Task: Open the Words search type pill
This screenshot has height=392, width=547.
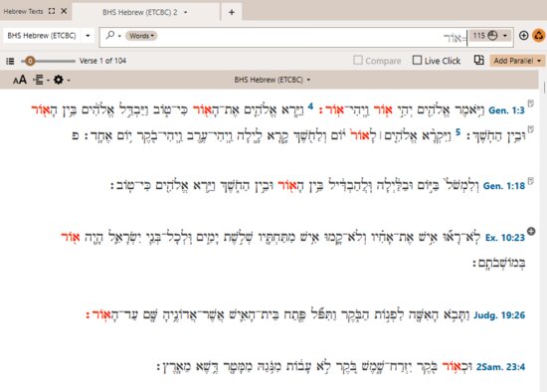Action: click(x=141, y=36)
